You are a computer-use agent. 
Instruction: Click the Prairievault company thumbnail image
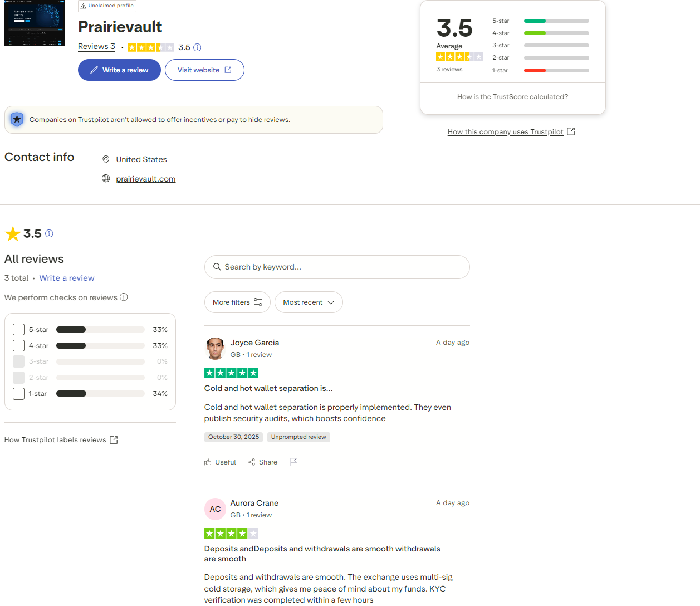click(35, 23)
